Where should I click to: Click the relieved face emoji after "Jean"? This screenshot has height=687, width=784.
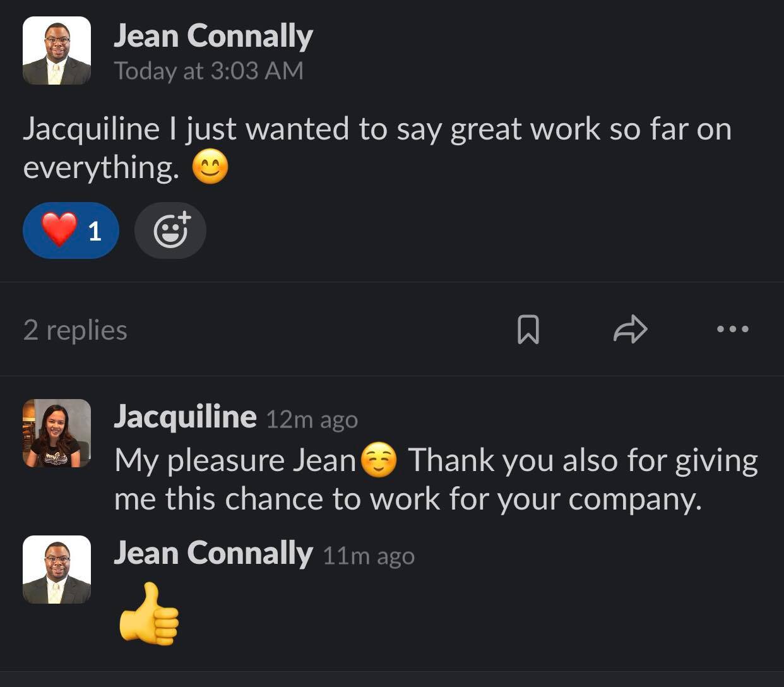point(379,460)
